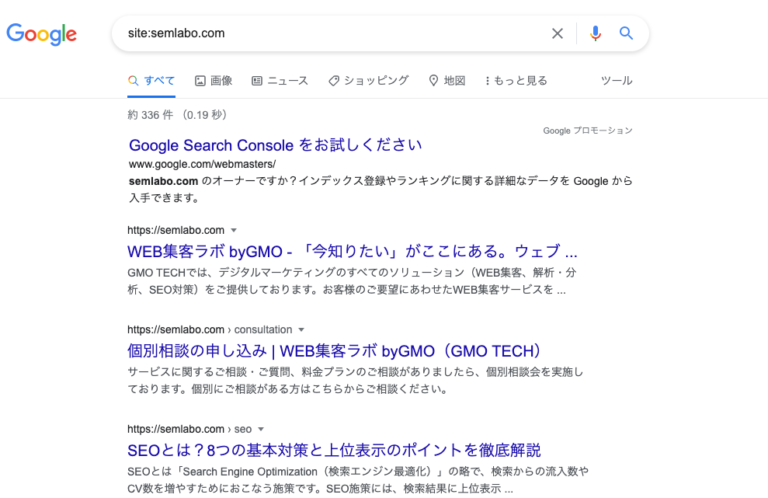Click the https://semlabo.com › seo breadcrumb
Image resolution: width=768 pixels, height=498 pixels.
coord(190,429)
